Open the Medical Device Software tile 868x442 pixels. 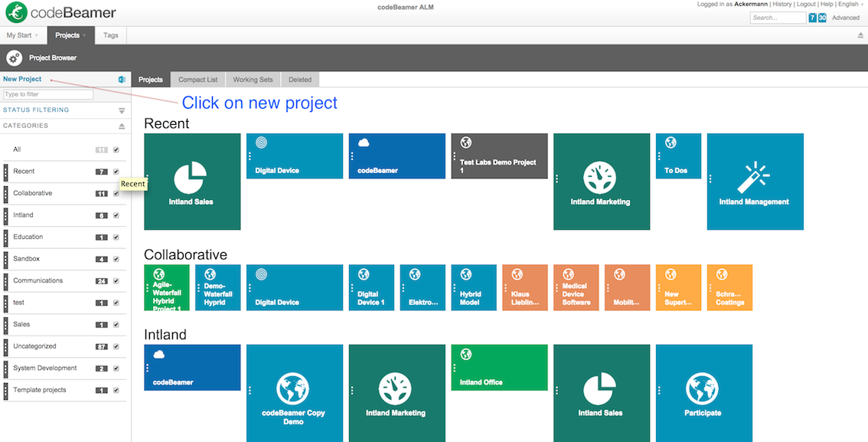576,287
